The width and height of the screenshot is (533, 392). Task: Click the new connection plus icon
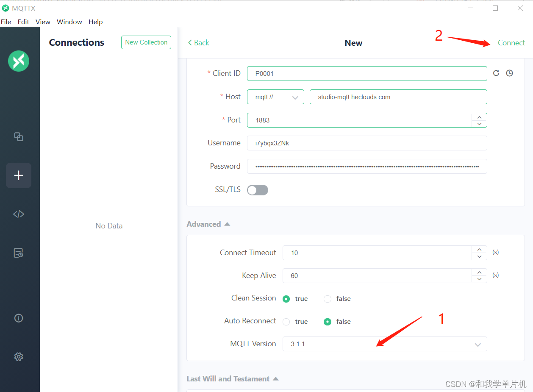click(x=19, y=175)
